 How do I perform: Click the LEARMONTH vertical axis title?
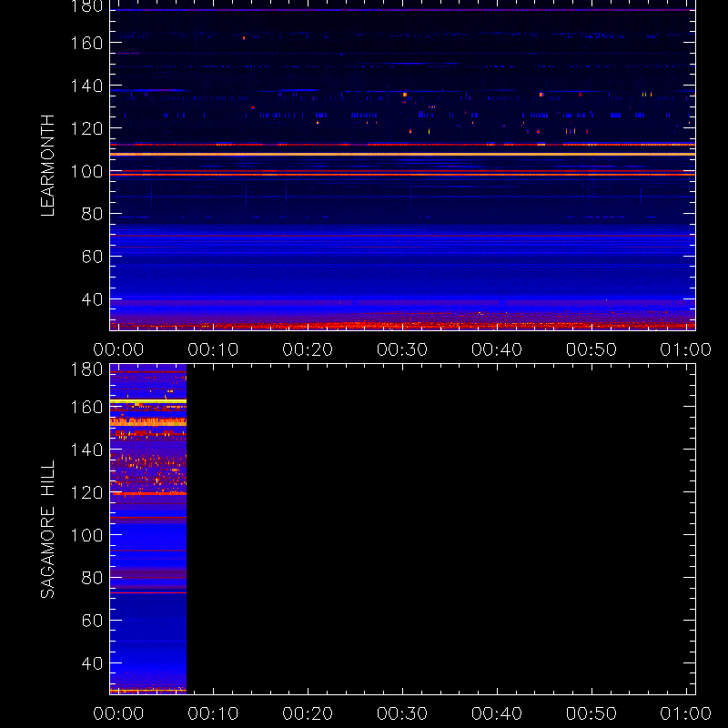(x=47, y=166)
